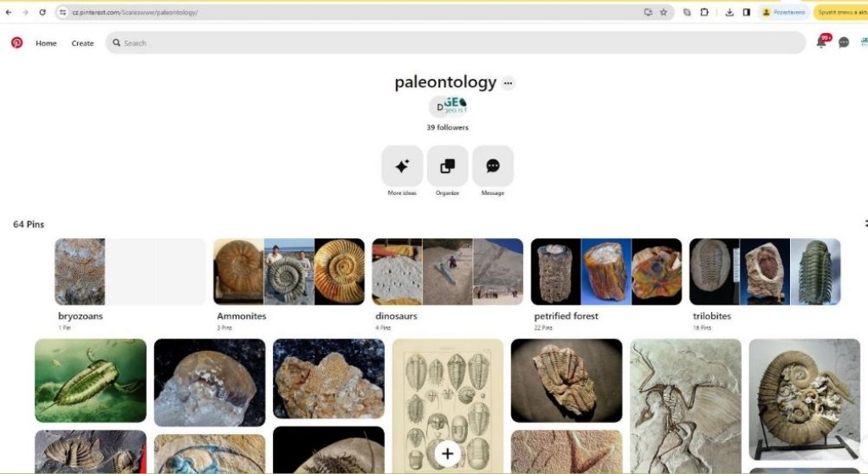Click the browser forward arrow
The width and height of the screenshot is (868, 474).
click(25, 12)
